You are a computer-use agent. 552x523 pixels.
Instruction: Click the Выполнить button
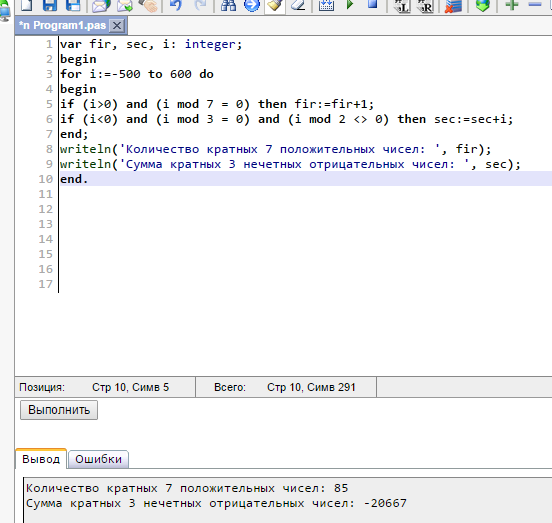coord(59,410)
